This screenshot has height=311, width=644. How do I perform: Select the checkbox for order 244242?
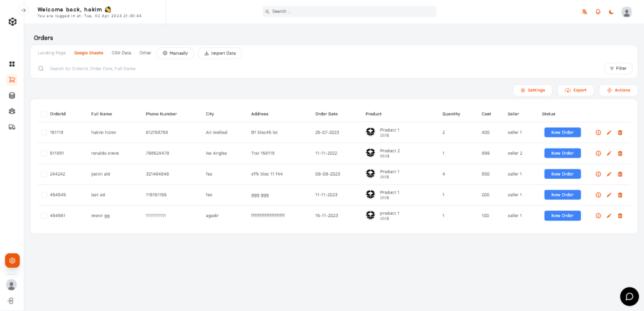click(x=44, y=174)
